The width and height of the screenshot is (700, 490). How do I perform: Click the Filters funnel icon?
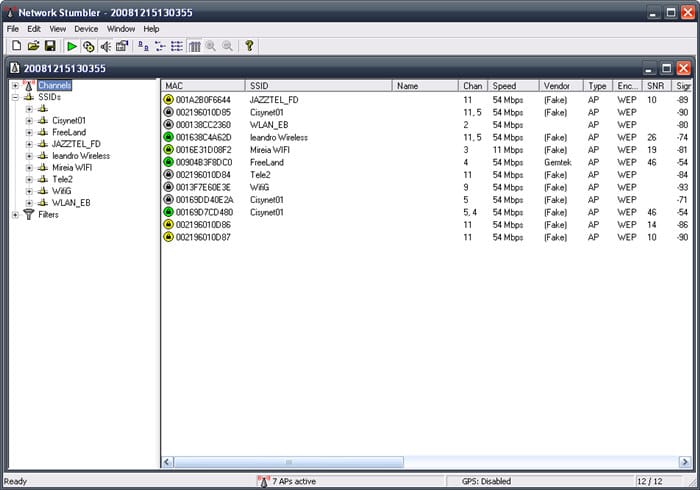[29, 215]
